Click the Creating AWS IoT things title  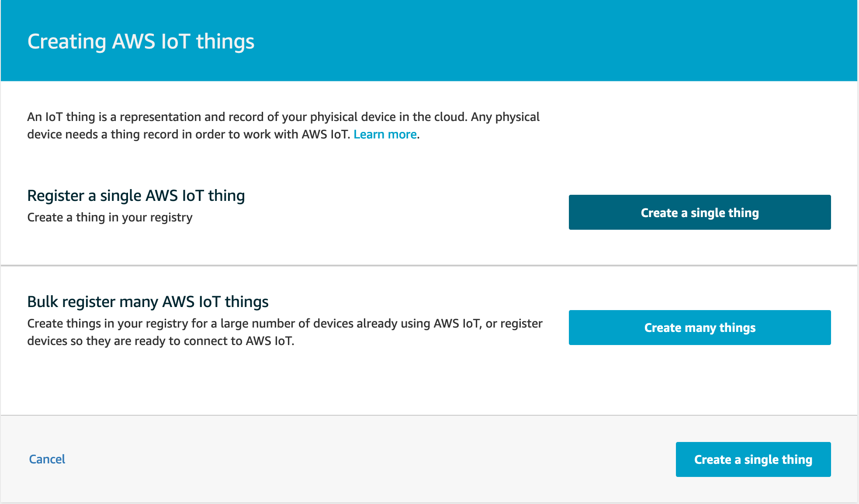pos(141,42)
